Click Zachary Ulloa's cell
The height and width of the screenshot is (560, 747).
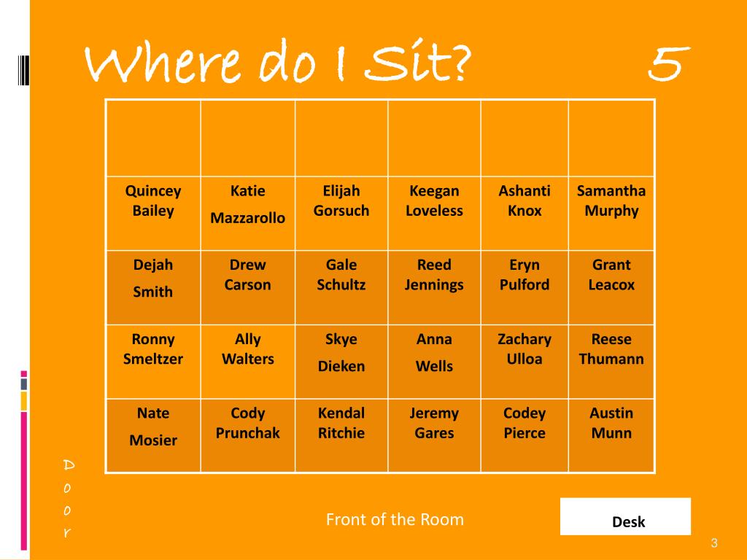point(525,362)
